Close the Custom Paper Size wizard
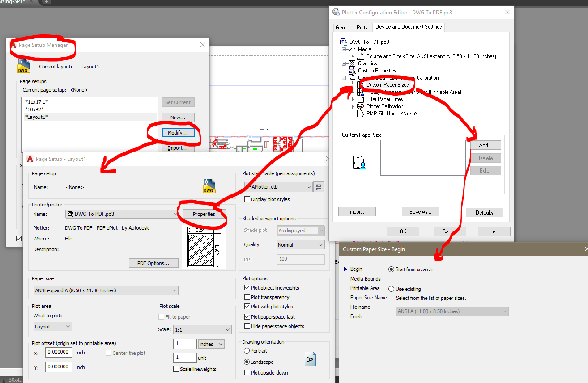The image size is (588, 383). (586, 249)
